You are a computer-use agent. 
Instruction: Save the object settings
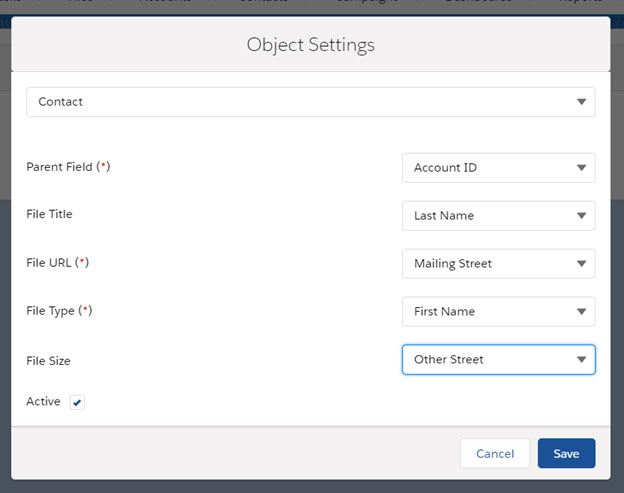pos(566,453)
